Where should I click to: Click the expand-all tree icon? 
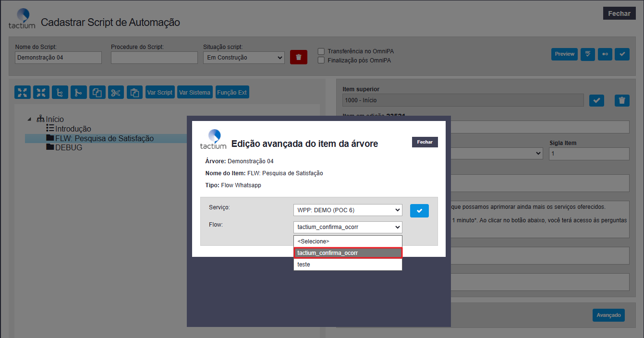tap(23, 93)
